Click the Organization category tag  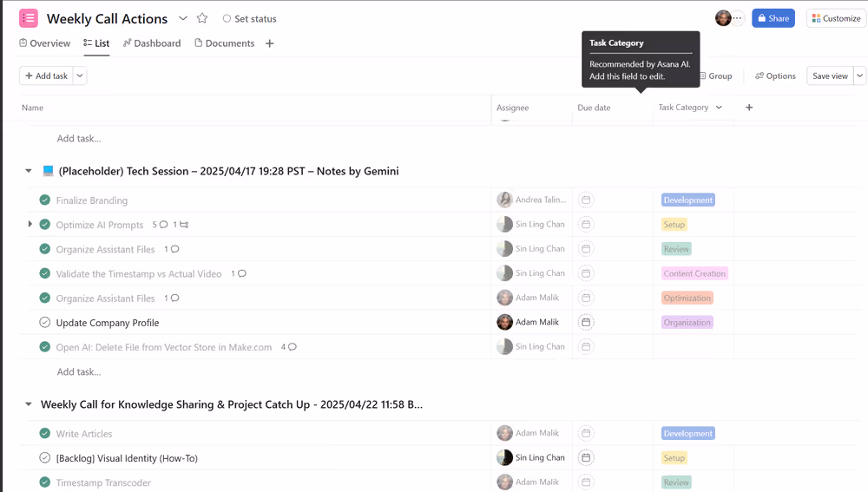[x=687, y=322]
